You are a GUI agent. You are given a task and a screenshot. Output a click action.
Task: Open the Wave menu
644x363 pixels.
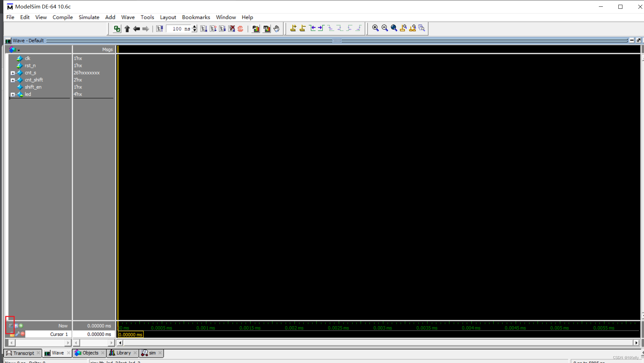pyautogui.click(x=128, y=17)
